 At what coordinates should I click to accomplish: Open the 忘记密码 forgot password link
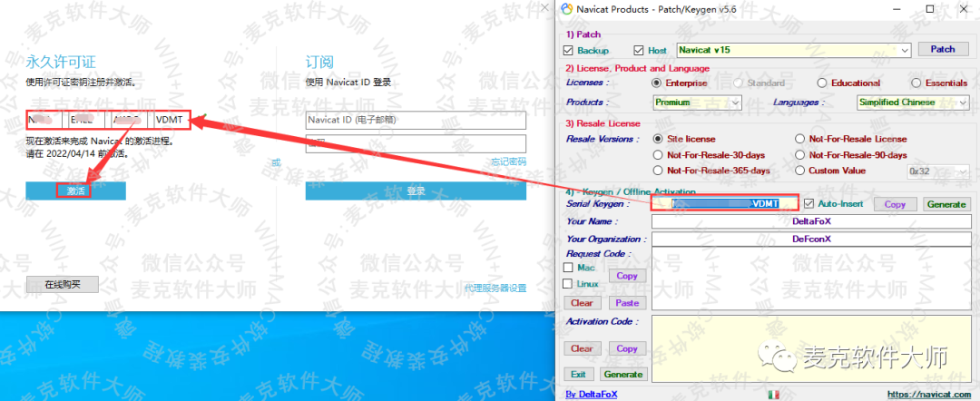(508, 161)
